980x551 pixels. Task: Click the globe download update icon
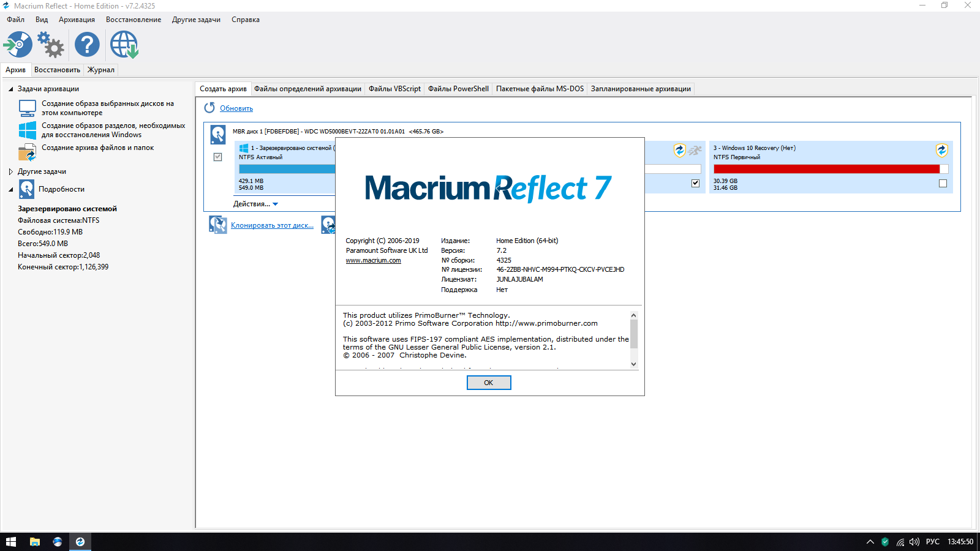124,45
